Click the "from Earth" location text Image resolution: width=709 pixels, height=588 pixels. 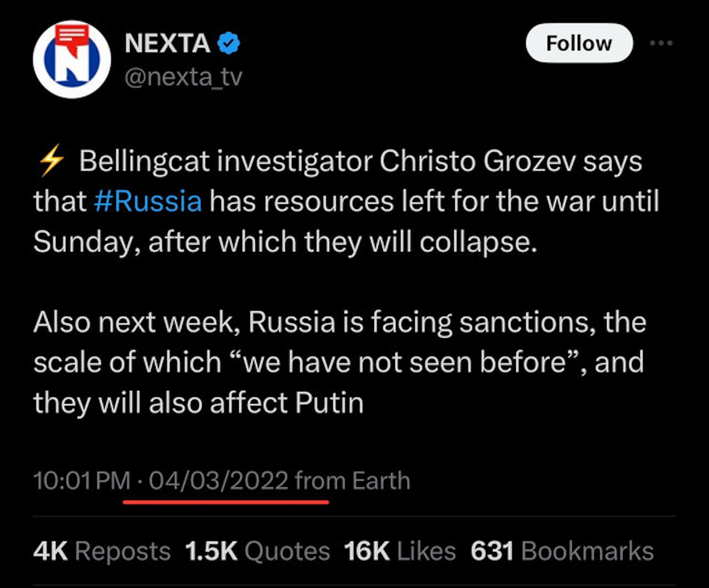click(352, 481)
